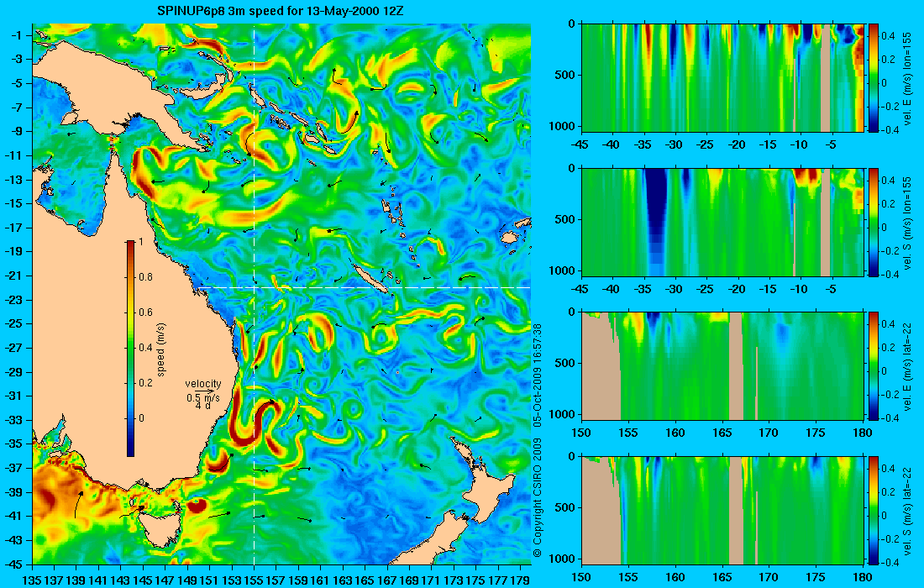Click the "4 d" legend text
924x588 pixels.
click(202, 406)
